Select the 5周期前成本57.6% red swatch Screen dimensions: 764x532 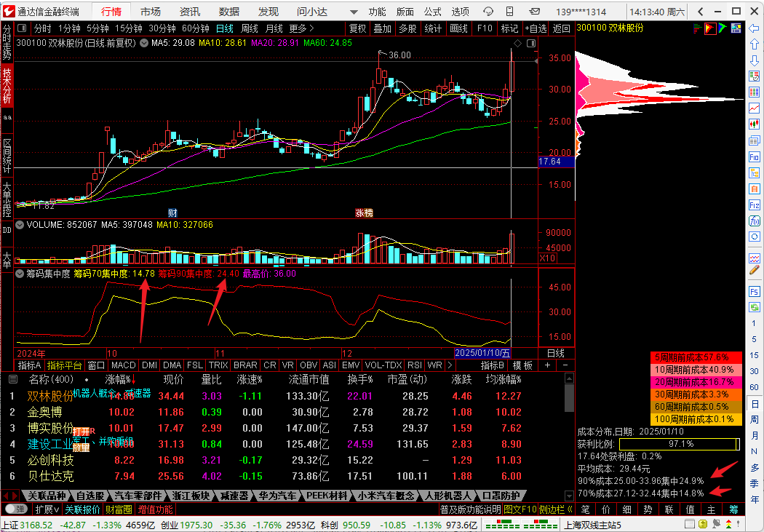[x=696, y=357]
